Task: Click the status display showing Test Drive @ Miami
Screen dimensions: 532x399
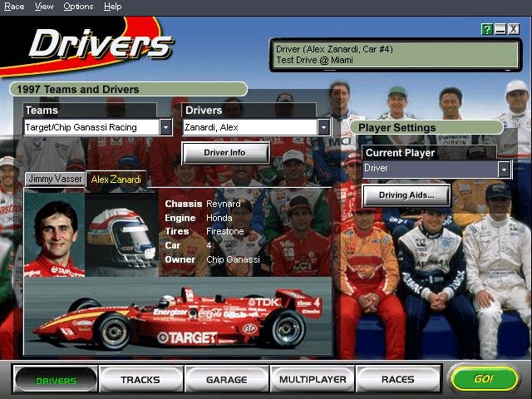Action: tap(395, 55)
